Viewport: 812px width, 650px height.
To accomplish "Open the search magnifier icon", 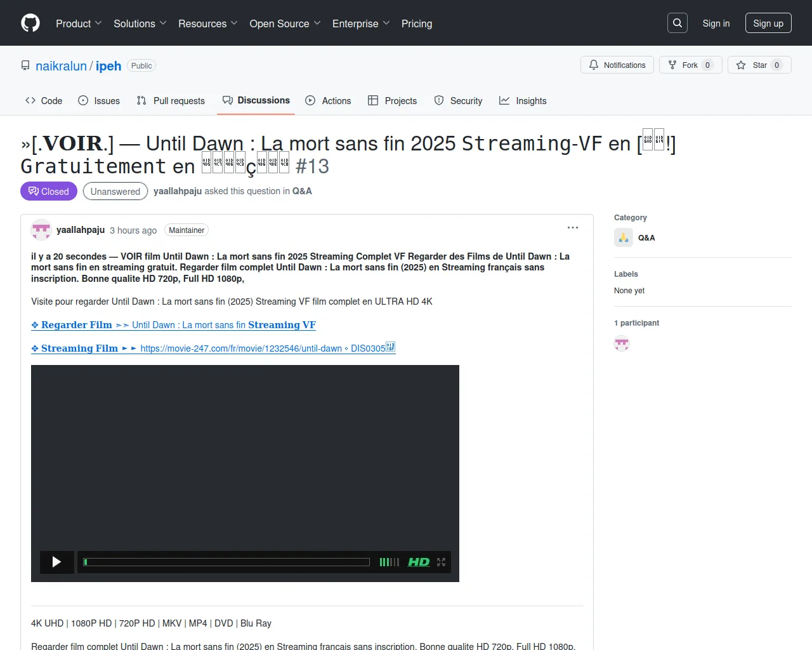I will pyautogui.click(x=678, y=23).
